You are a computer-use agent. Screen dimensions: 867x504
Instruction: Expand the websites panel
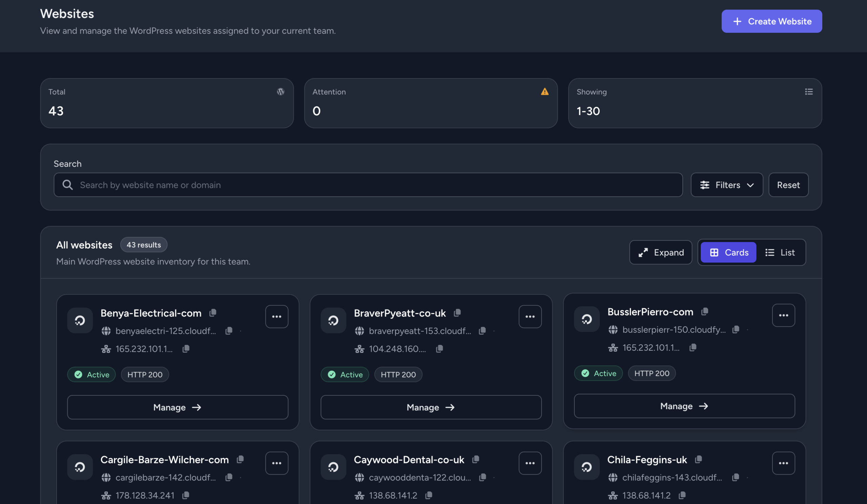pos(660,252)
